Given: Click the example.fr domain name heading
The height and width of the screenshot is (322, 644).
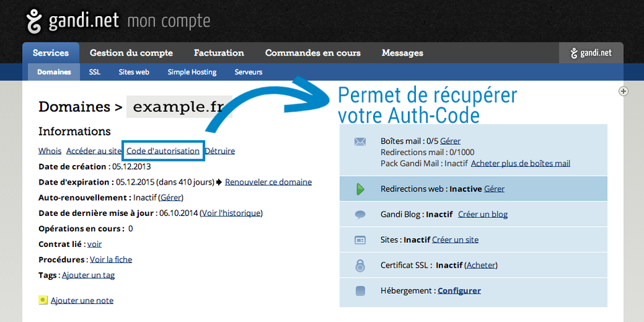Looking at the screenshot, I should [179, 107].
